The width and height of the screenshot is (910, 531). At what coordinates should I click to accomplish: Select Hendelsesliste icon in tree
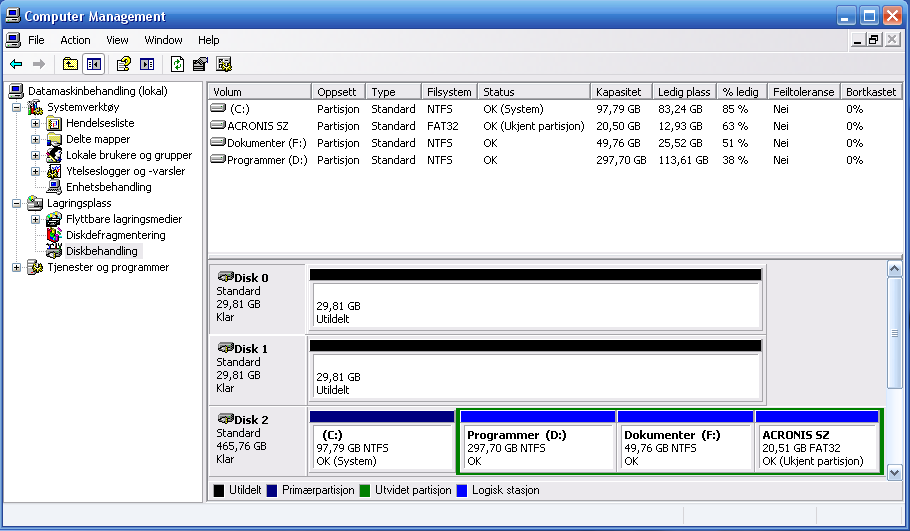pyautogui.click(x=54, y=123)
